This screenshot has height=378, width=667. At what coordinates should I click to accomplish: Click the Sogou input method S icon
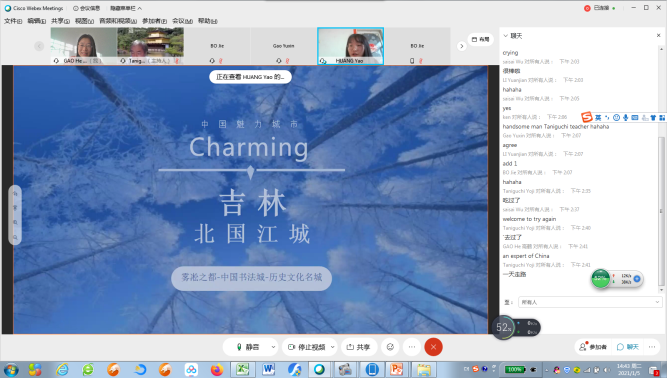pyautogui.click(x=587, y=117)
